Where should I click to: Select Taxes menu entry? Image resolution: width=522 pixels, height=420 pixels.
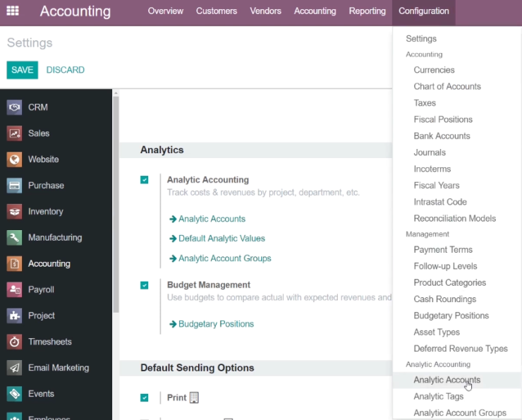click(425, 103)
